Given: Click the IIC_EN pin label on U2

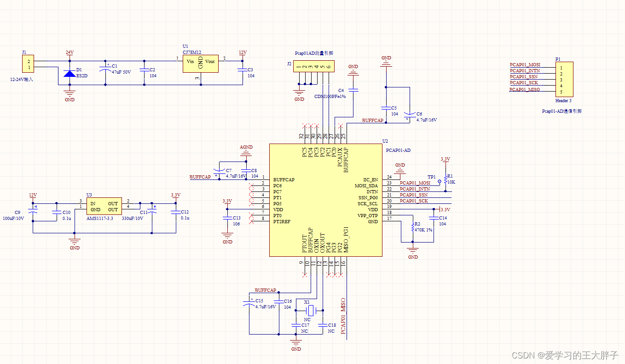Looking at the screenshot, I should [370, 180].
